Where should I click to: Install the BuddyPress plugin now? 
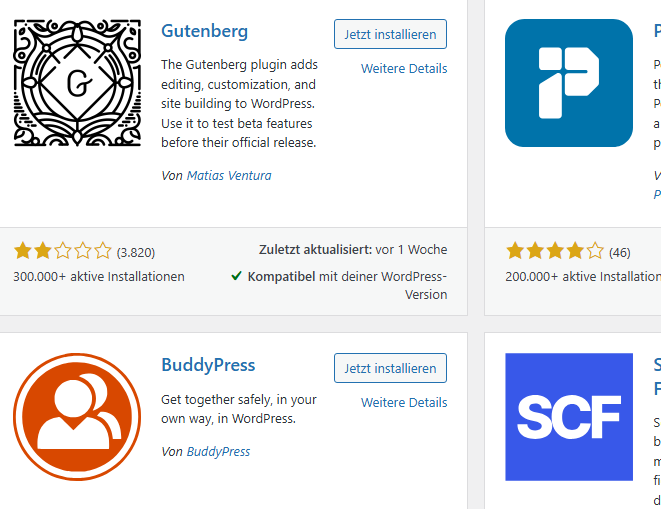(x=390, y=368)
